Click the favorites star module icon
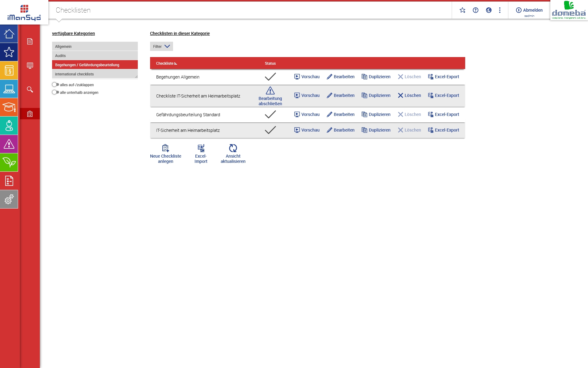 point(9,52)
